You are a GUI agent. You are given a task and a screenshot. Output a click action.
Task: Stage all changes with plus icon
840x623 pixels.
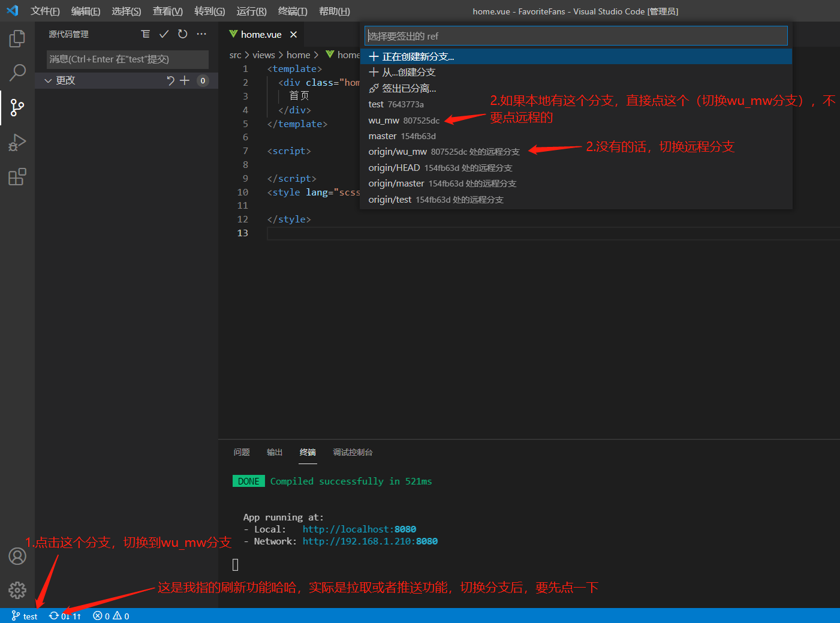(x=185, y=80)
